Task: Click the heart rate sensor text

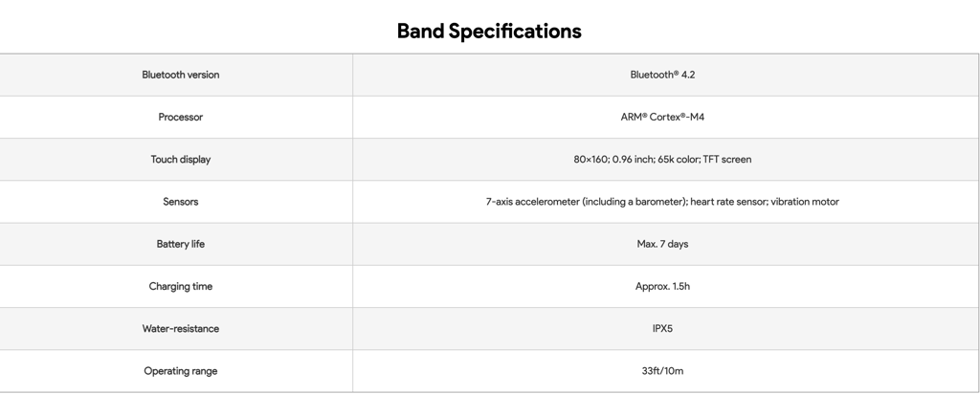Action: point(728,202)
